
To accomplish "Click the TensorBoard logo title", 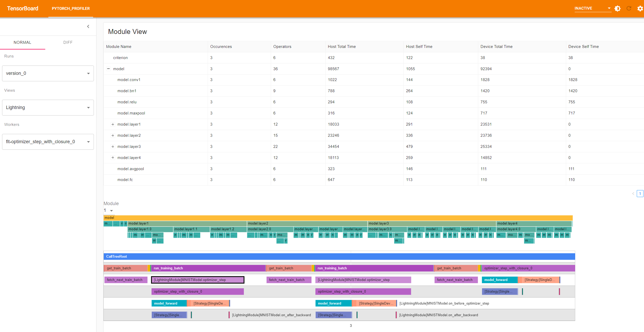I will (23, 9).
